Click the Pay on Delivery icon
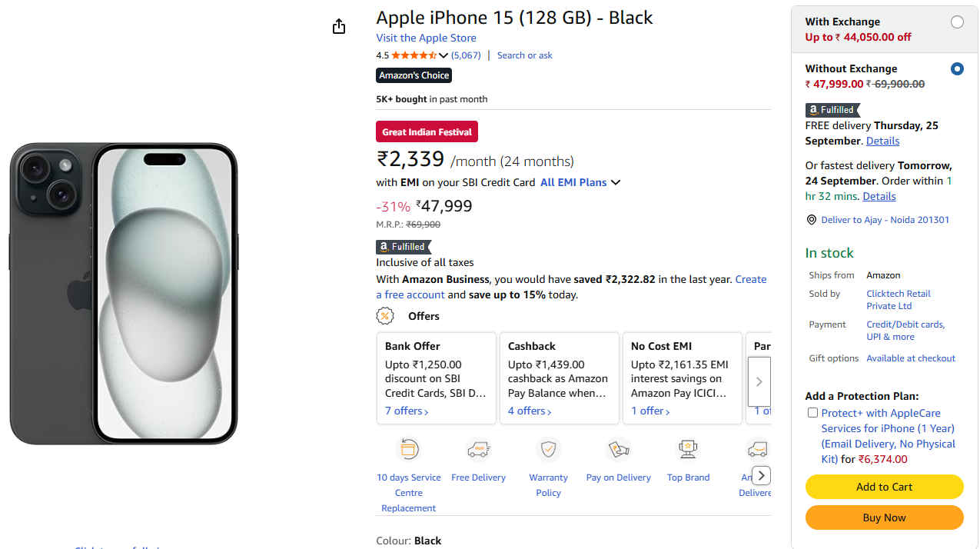 point(618,449)
